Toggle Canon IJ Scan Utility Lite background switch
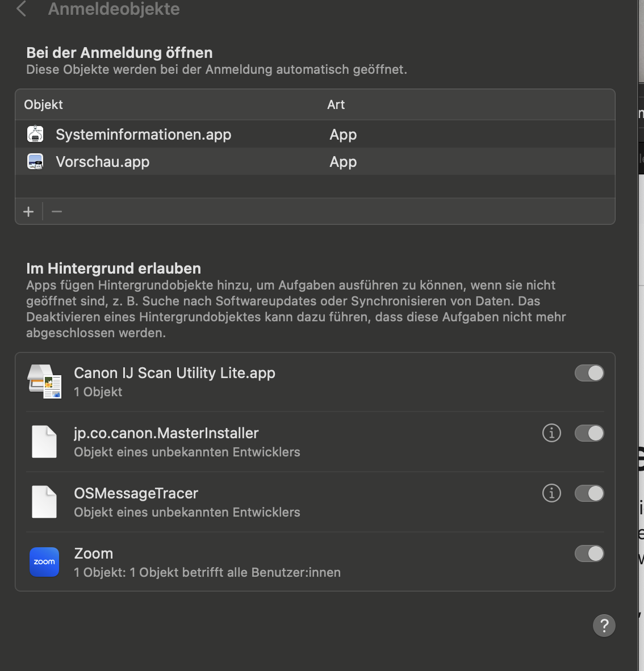The width and height of the screenshot is (644, 671). (x=589, y=373)
